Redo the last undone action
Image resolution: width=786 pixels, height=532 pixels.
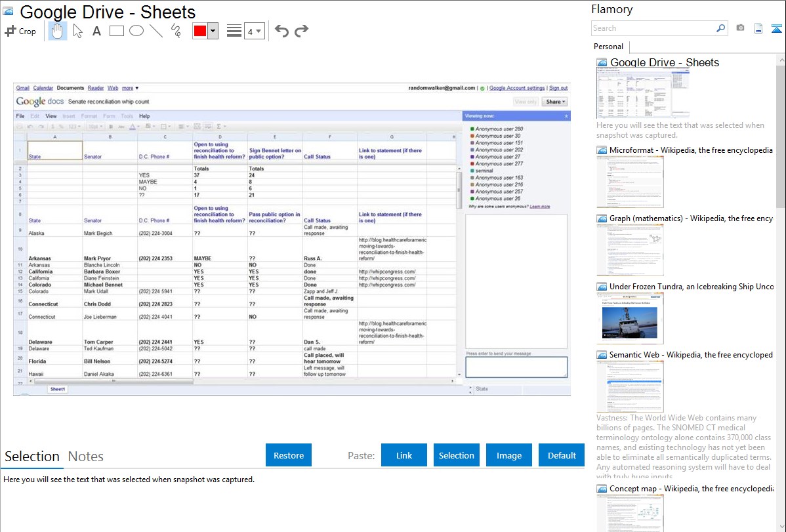301,31
